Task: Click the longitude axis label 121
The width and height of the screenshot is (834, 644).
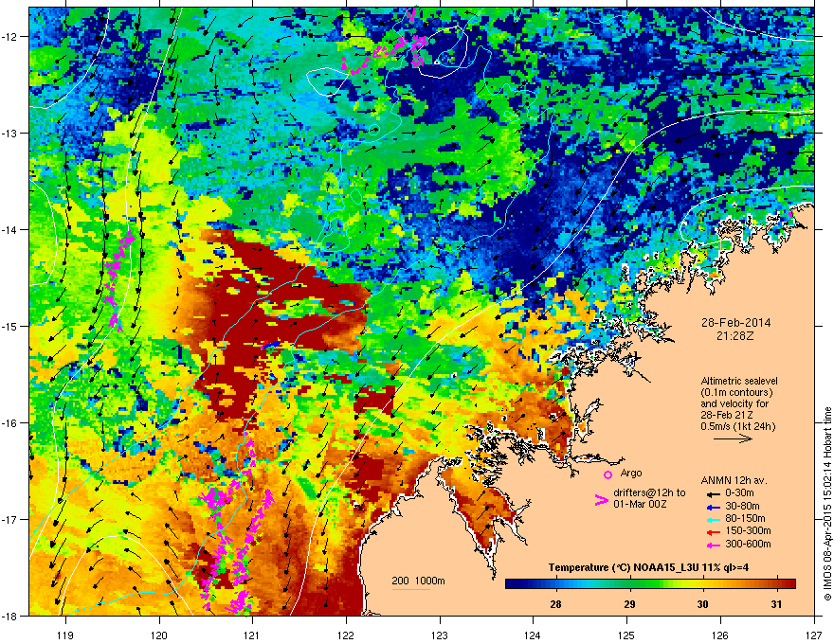Action: [x=252, y=635]
